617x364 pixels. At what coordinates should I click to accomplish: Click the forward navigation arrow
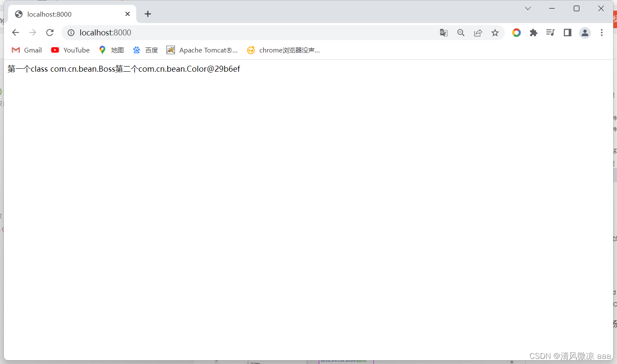tap(33, 32)
